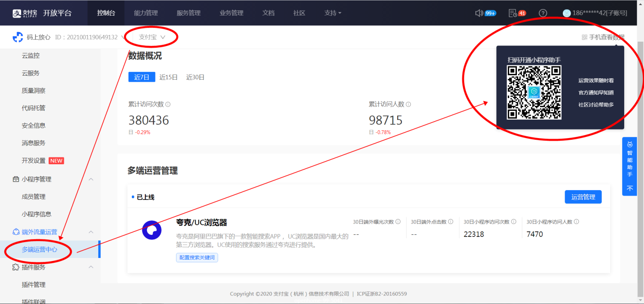Click the 配置搜索关键词 button
The image size is (644, 304).
pos(197,258)
